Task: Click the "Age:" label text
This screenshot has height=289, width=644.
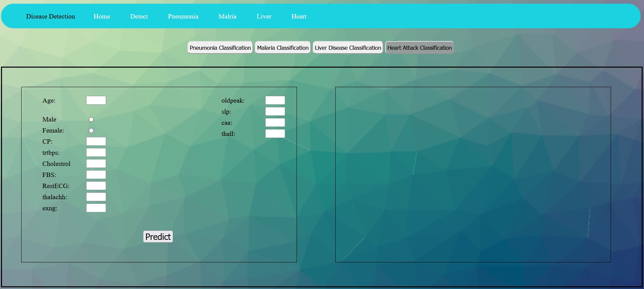Action: (49, 101)
